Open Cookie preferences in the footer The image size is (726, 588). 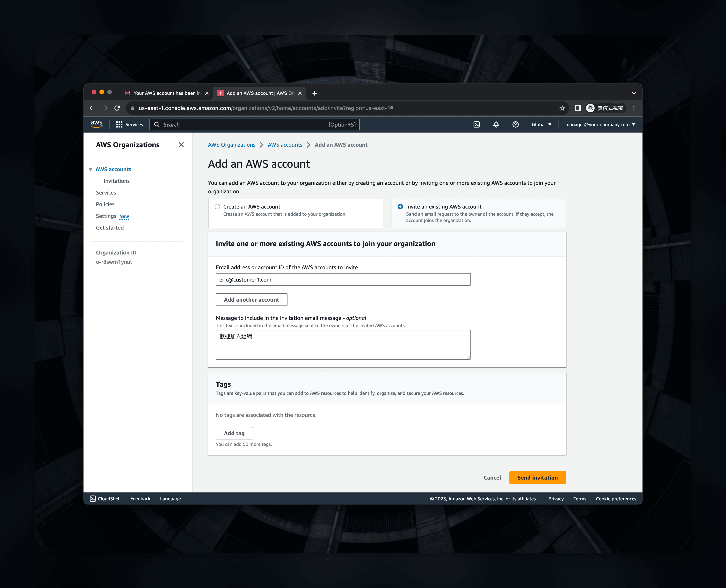click(616, 499)
